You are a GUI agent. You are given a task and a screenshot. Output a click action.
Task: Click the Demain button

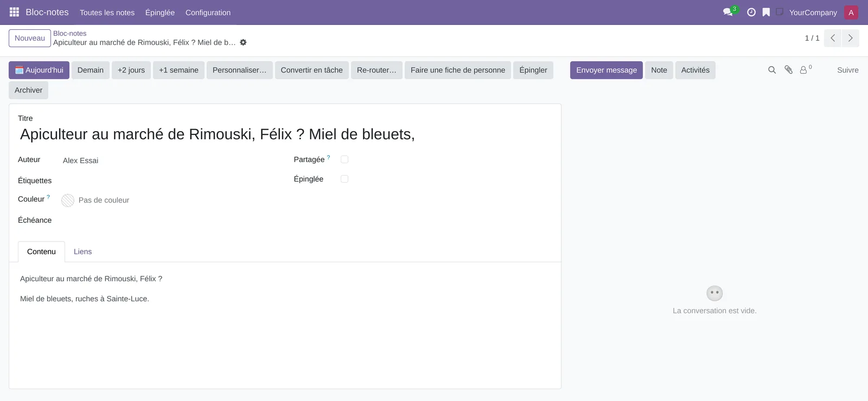(91, 70)
